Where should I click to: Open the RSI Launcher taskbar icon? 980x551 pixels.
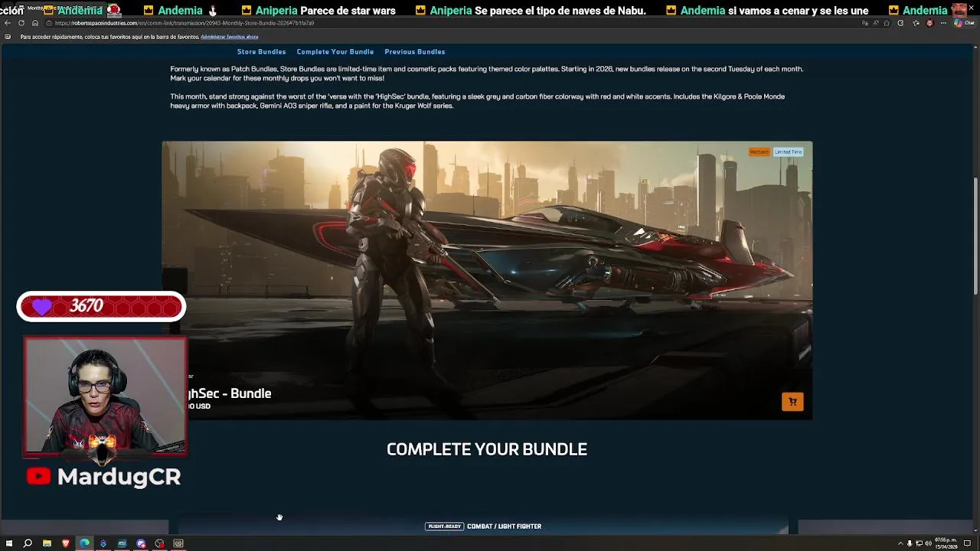[122, 543]
